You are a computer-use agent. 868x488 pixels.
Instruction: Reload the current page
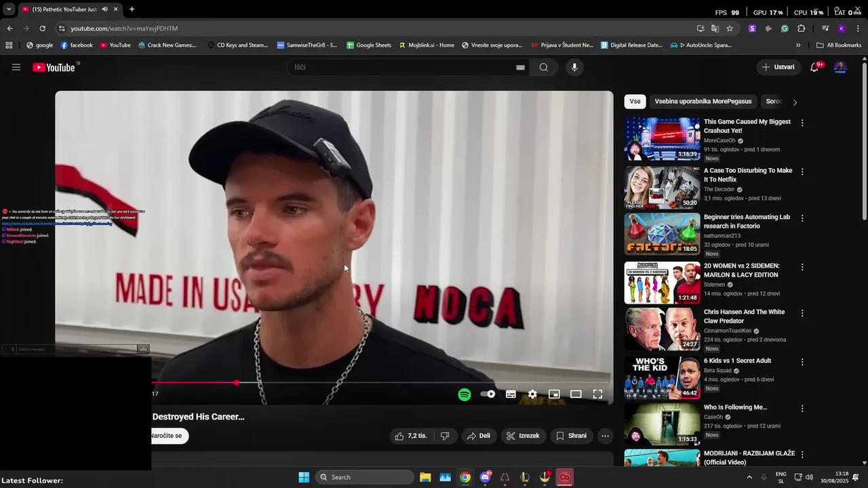(42, 28)
